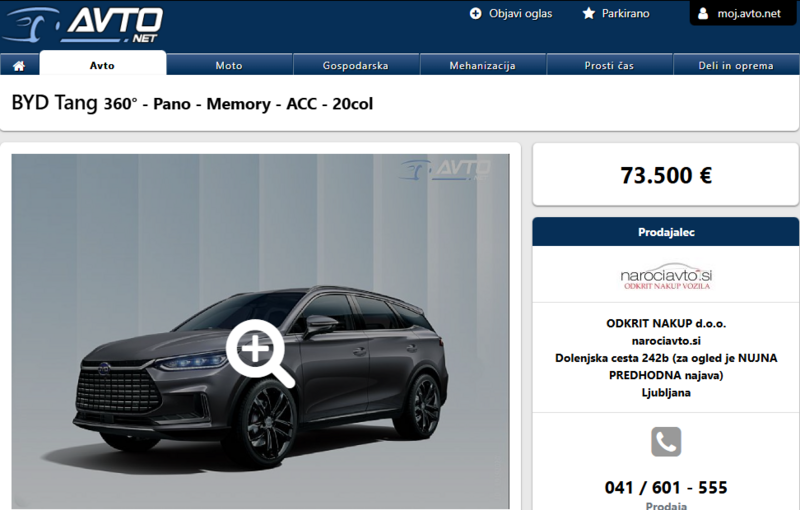Click the BYD Tang listing title
The height and width of the screenshot is (510, 800).
click(x=192, y=104)
